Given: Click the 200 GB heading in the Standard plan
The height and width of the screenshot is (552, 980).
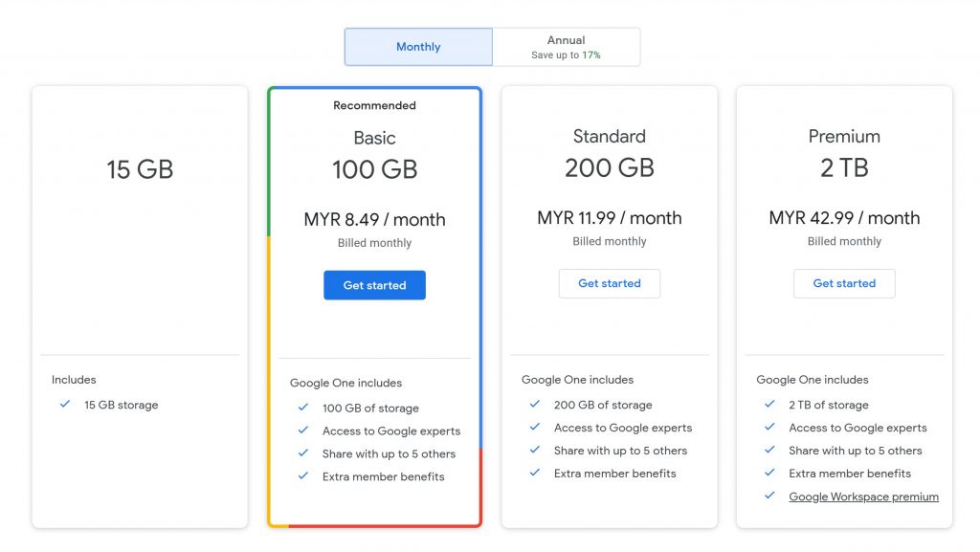Looking at the screenshot, I should click(610, 168).
